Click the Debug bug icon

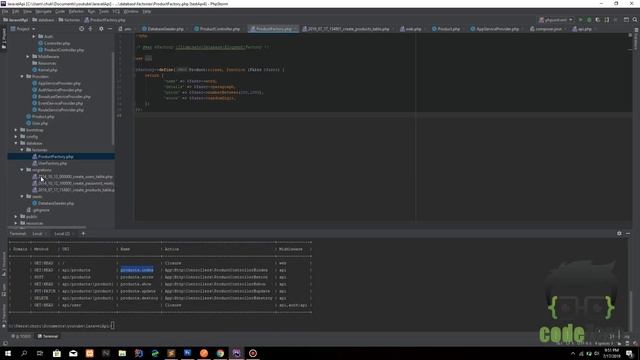pos(589,20)
